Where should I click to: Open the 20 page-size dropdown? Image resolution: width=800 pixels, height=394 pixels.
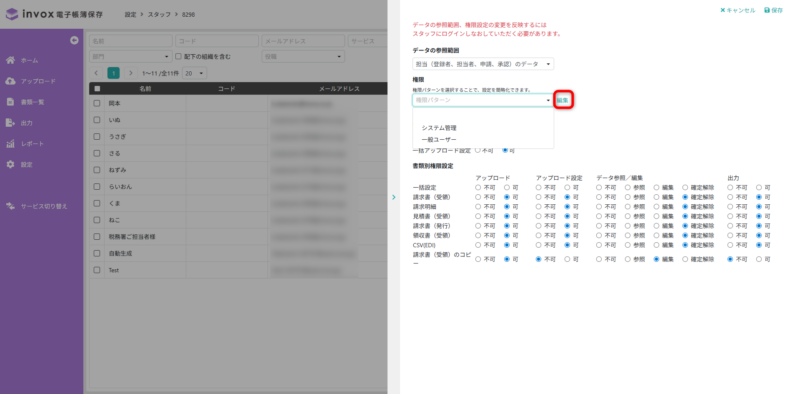click(x=195, y=73)
